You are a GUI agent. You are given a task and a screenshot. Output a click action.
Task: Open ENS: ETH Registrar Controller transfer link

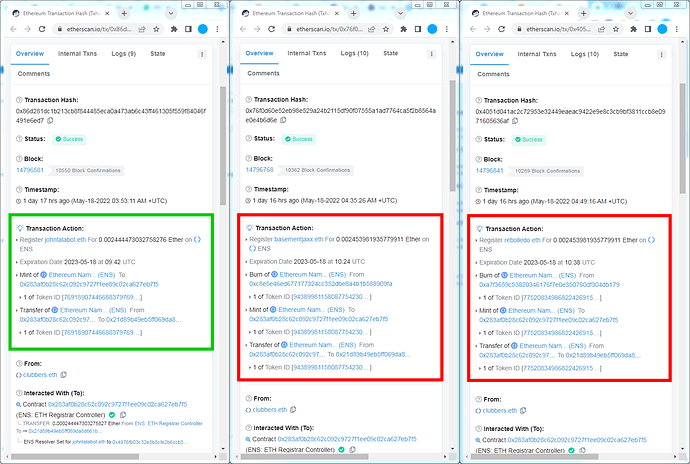[x=169, y=423]
